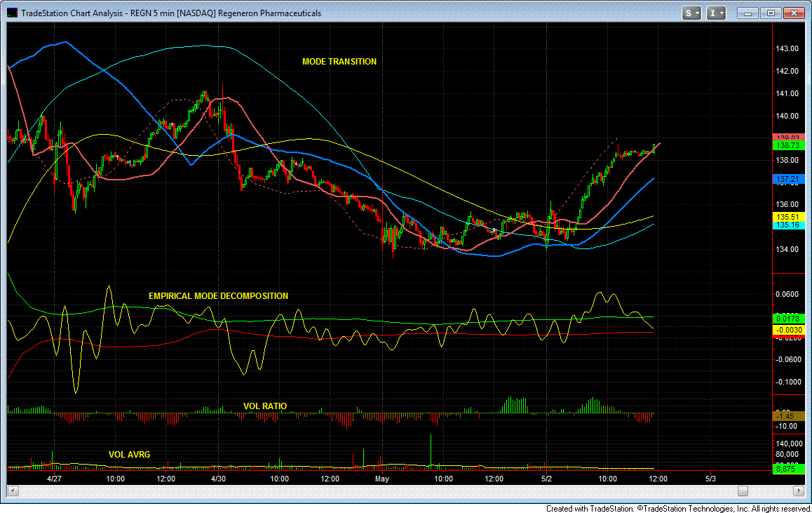The image size is (812, 513).
Task: Click the blue 137.21 price tag
Action: [x=788, y=179]
